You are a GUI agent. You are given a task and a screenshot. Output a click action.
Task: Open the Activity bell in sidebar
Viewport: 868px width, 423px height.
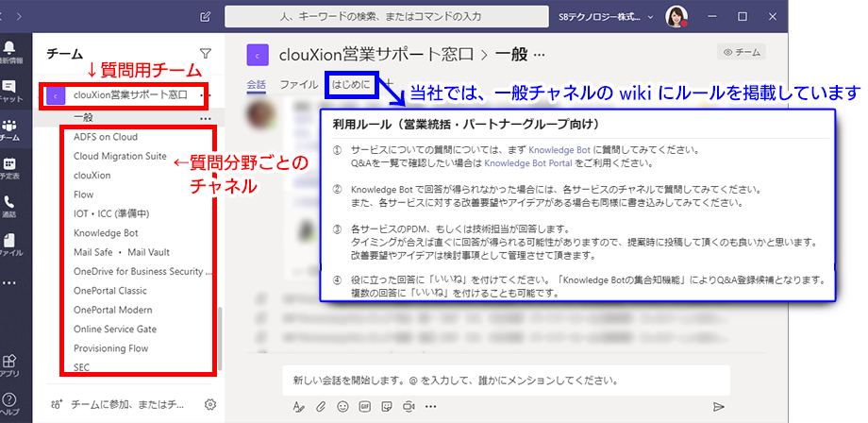coord(9,53)
